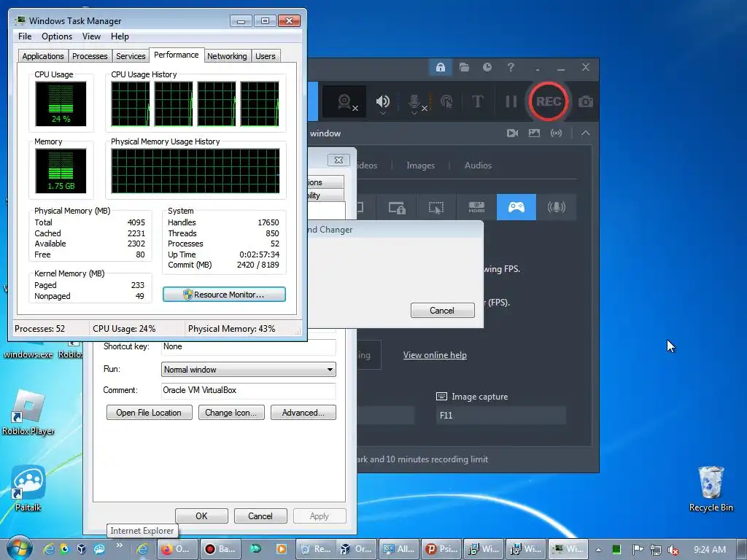Switch to the Images tab in Bandicam
The width and height of the screenshot is (747, 560).
tap(420, 166)
